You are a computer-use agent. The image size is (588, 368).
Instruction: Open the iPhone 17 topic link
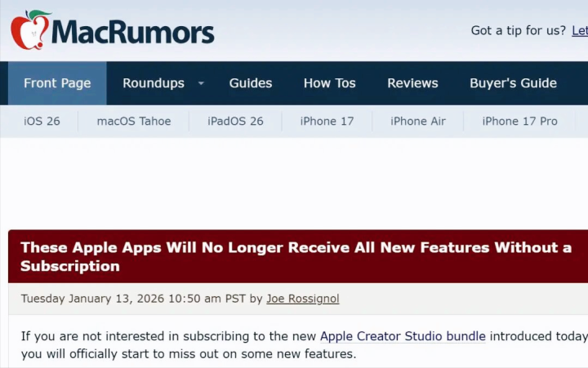tap(327, 121)
